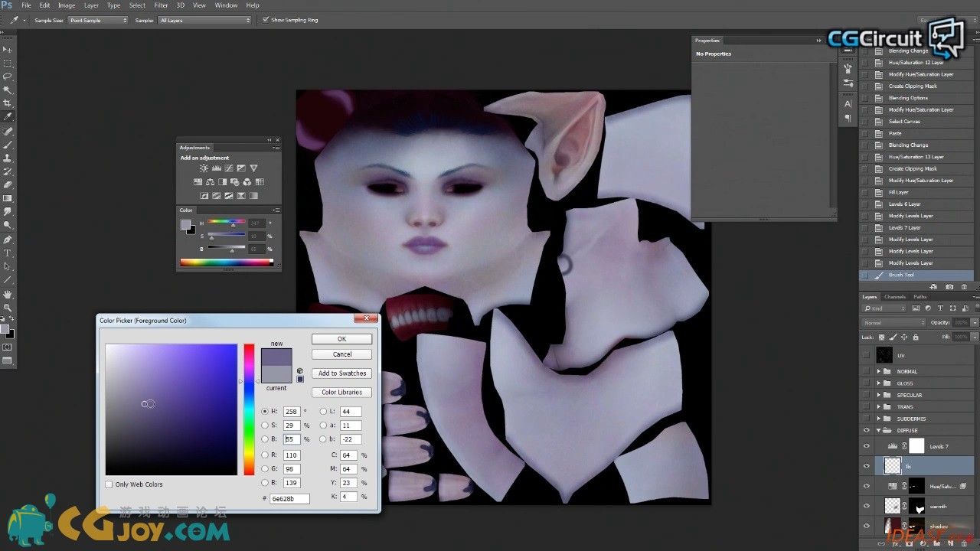
Task: Show the NORMAL layer group
Action: pyautogui.click(x=867, y=371)
